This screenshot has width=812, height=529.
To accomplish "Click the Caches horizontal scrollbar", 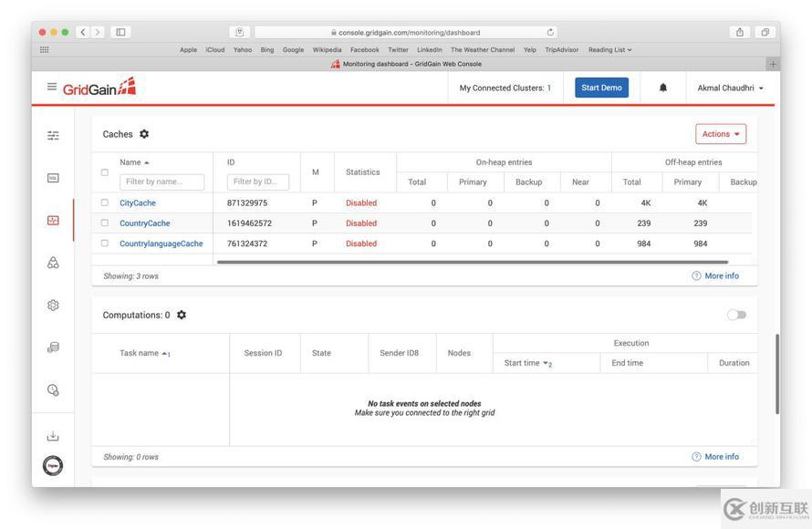I will tap(473, 262).
